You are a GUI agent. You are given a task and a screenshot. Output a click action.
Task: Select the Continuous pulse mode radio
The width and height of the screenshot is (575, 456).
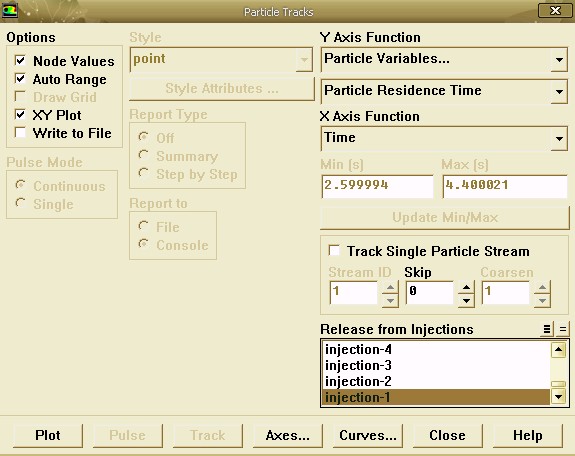21,185
